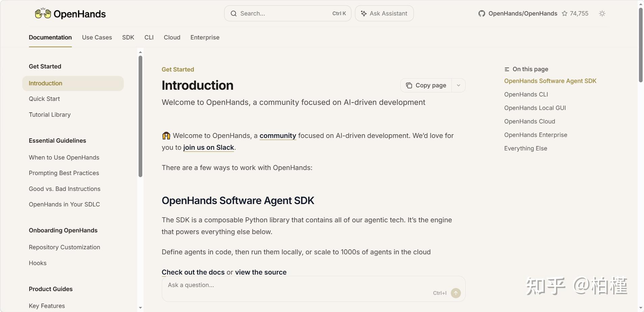The image size is (644, 312).
Task: Toggle light/dark theme sun icon
Action: [602, 13]
